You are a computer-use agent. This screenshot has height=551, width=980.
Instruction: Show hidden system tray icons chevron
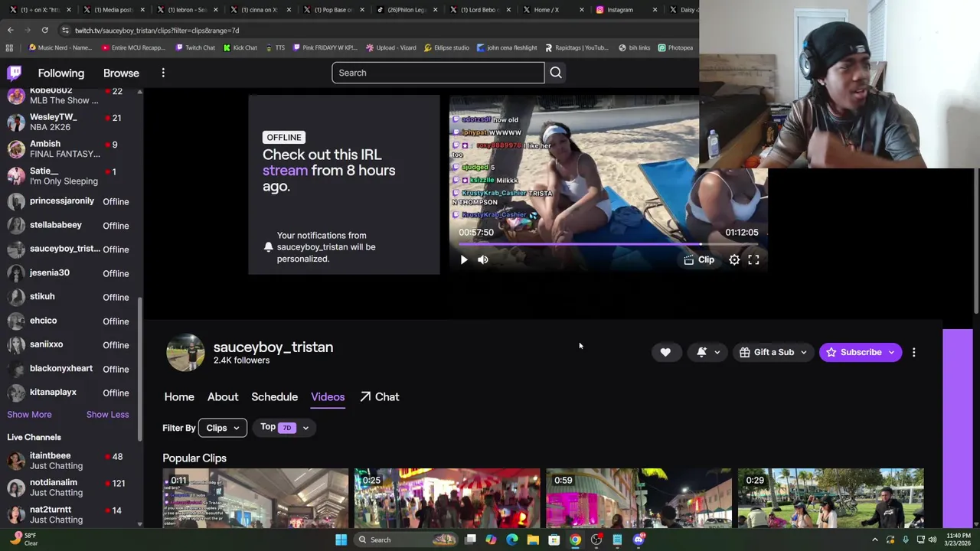pyautogui.click(x=875, y=540)
